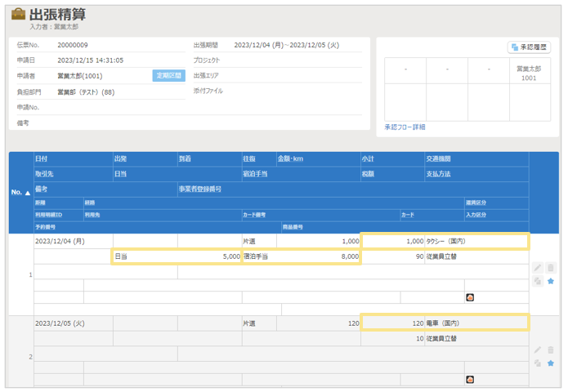This screenshot has width=568, height=392.
Task: Sort the table by the No. column header
Action: coord(20,192)
